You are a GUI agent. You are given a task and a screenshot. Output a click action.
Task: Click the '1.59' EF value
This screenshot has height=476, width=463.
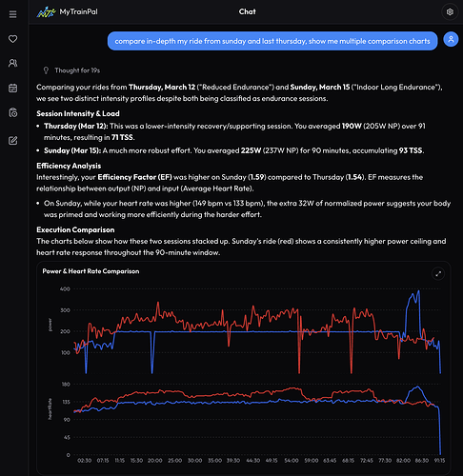tap(256, 177)
